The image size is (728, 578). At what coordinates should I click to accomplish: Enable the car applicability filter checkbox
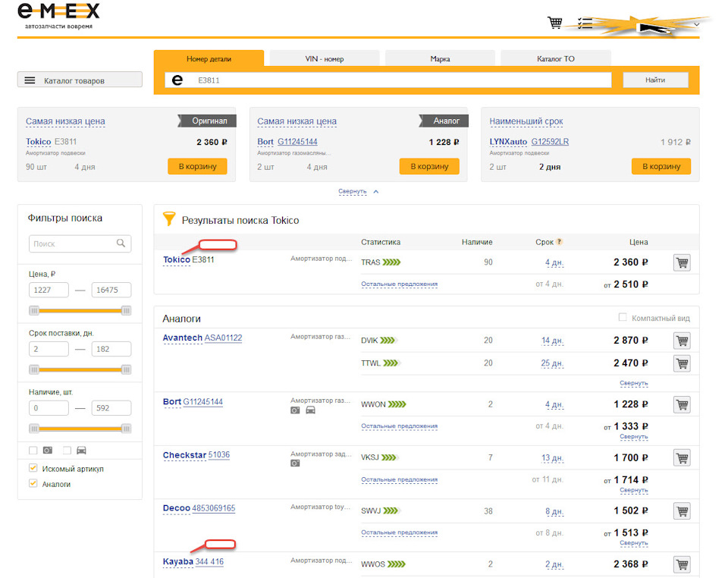(x=67, y=451)
